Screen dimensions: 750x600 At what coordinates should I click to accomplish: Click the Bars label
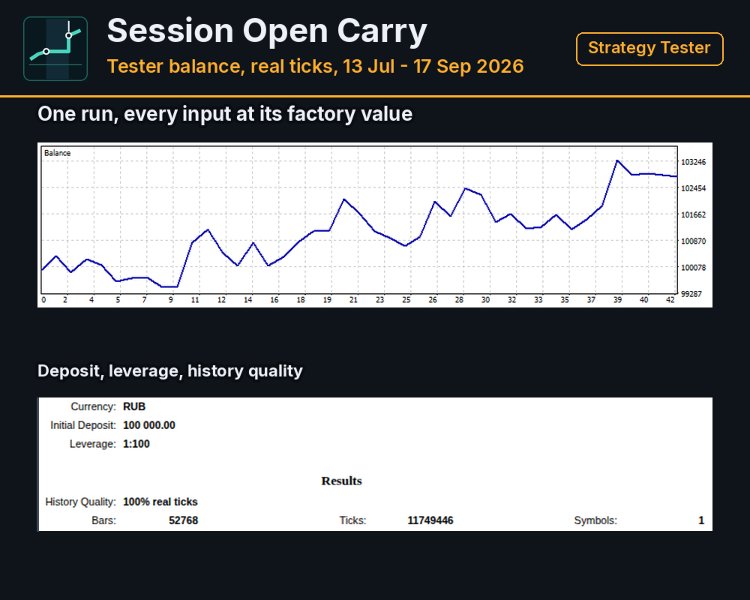tap(104, 521)
